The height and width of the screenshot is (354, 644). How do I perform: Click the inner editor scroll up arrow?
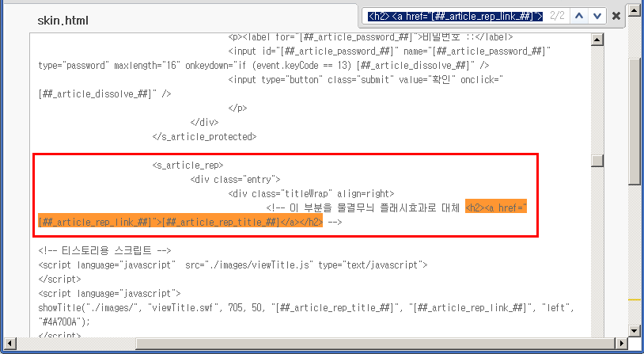point(597,40)
